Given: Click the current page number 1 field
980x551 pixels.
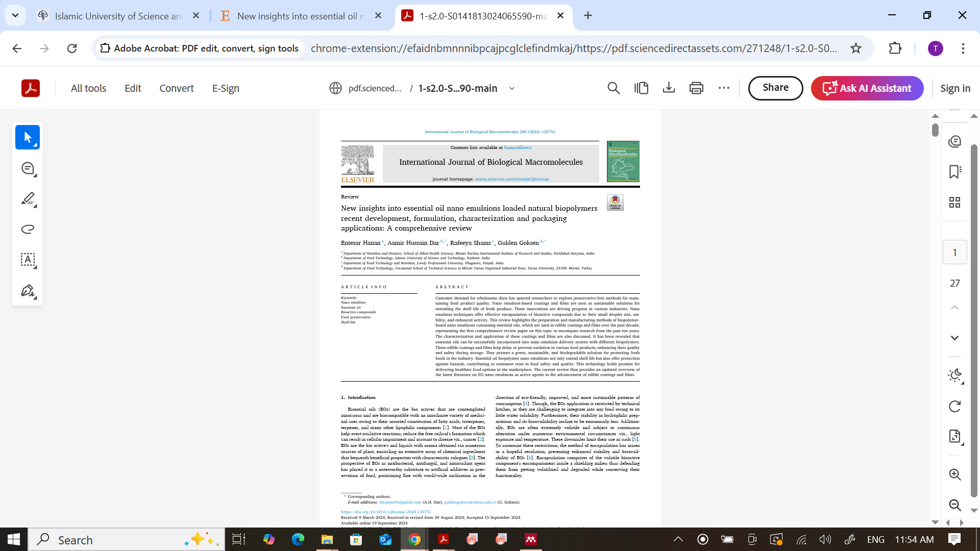Looking at the screenshot, I should (954, 253).
